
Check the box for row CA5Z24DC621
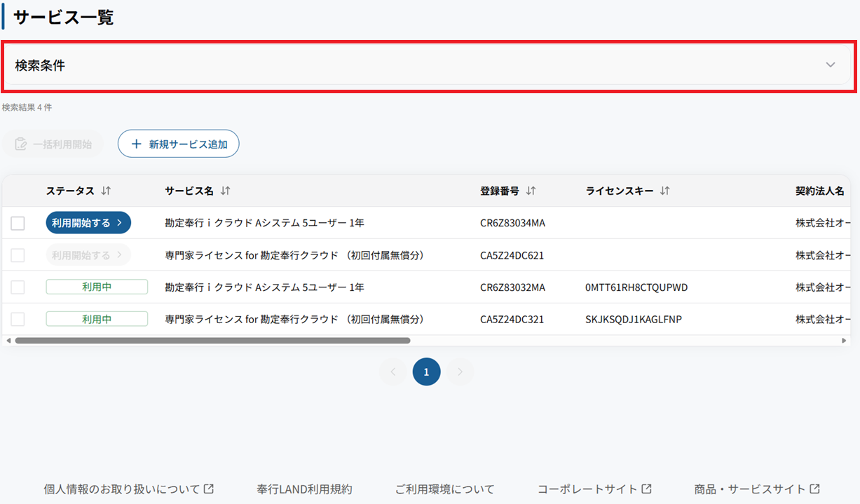pyautogui.click(x=18, y=255)
